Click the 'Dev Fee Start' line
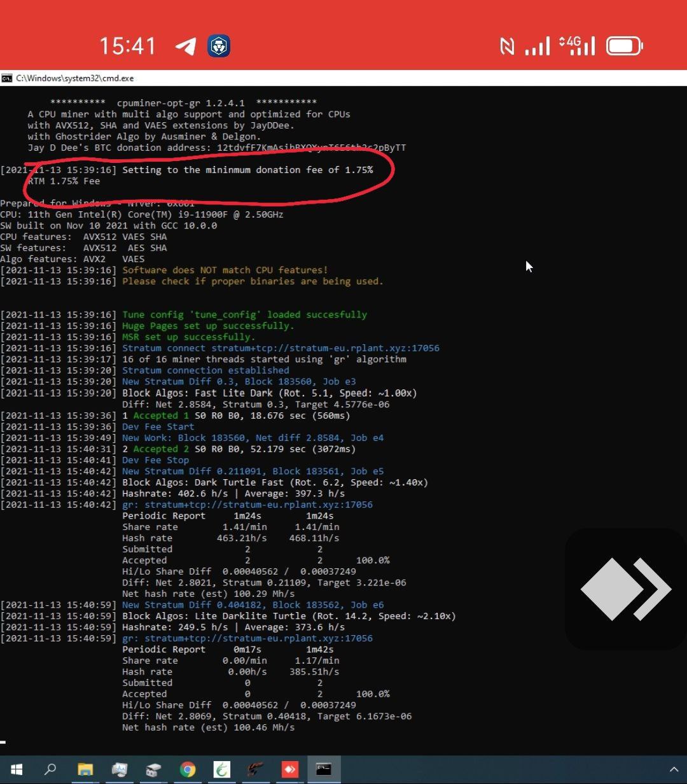Image resolution: width=687 pixels, height=784 pixels. point(97,426)
